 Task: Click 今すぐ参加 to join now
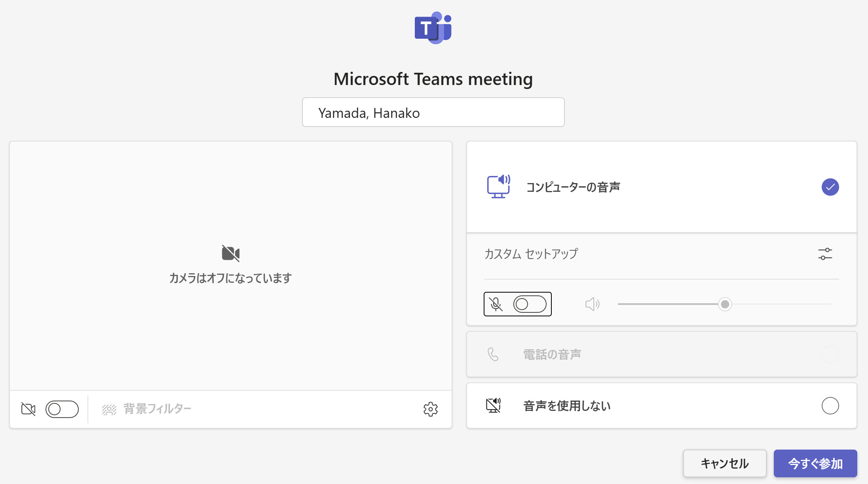pyautogui.click(x=815, y=463)
